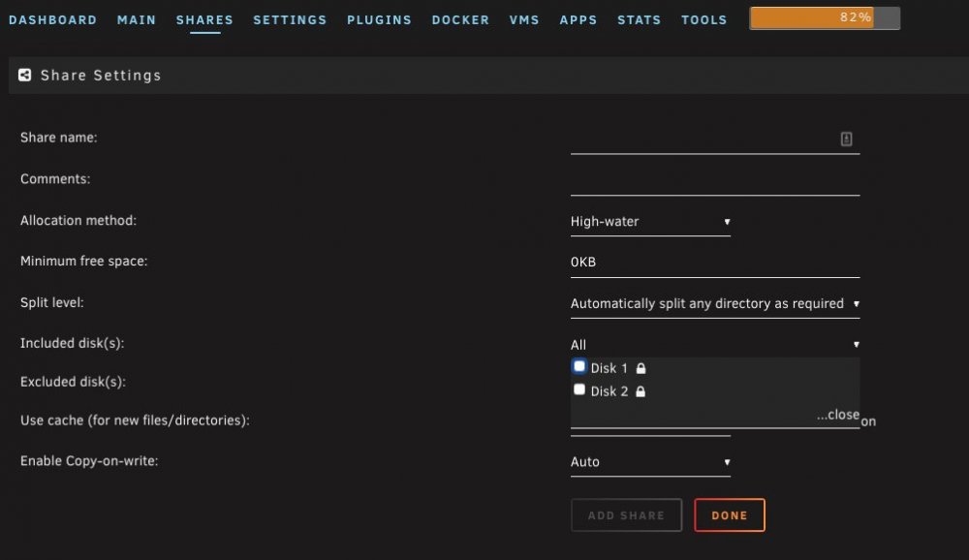Click the contacts icon in Share name field
This screenshot has height=560, width=969.
[x=846, y=139]
